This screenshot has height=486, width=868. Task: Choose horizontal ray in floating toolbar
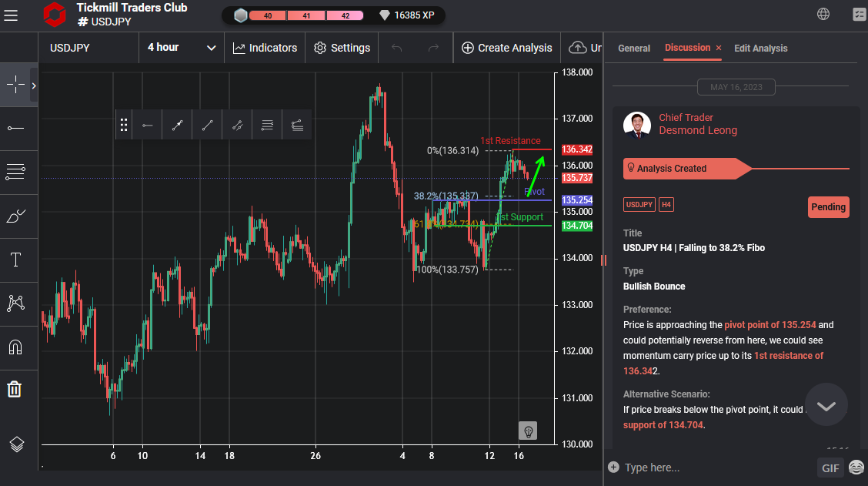pyautogui.click(x=147, y=126)
